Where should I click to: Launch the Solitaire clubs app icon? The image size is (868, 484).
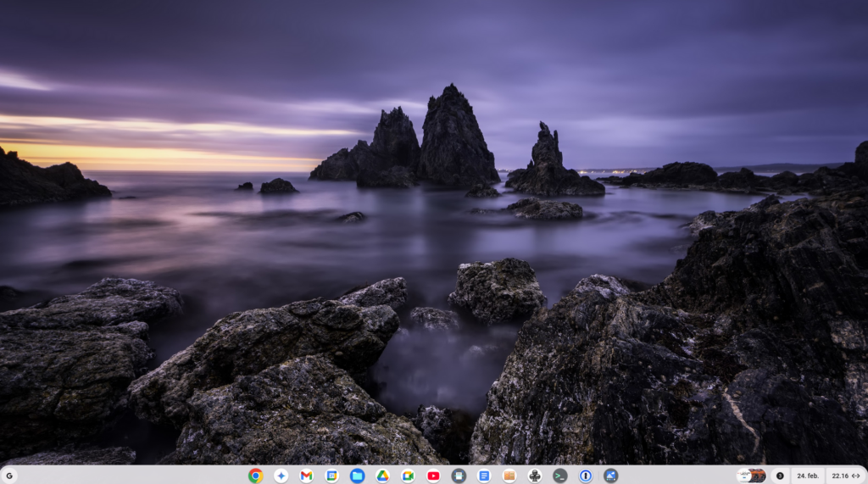(x=535, y=476)
